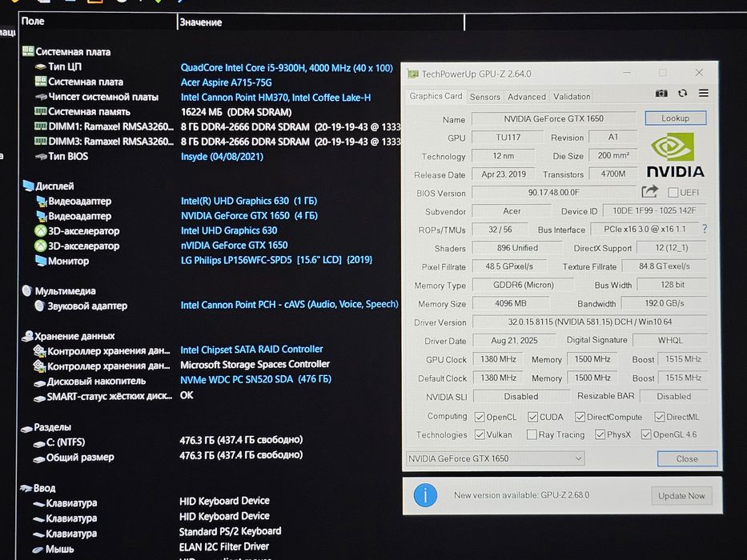Toggle the OpenGL 4.6 checkbox
The height and width of the screenshot is (560, 747).
point(646,434)
